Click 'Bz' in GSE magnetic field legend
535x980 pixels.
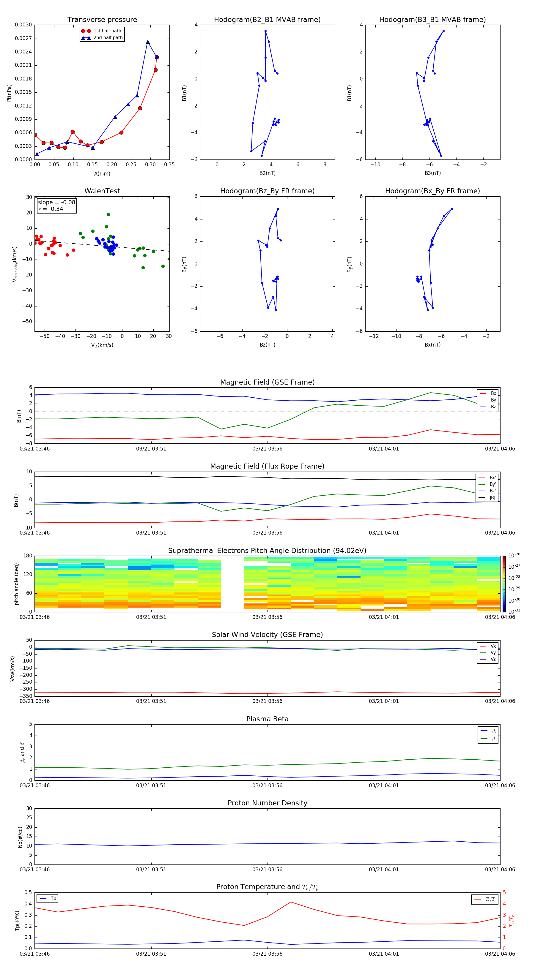(x=488, y=407)
